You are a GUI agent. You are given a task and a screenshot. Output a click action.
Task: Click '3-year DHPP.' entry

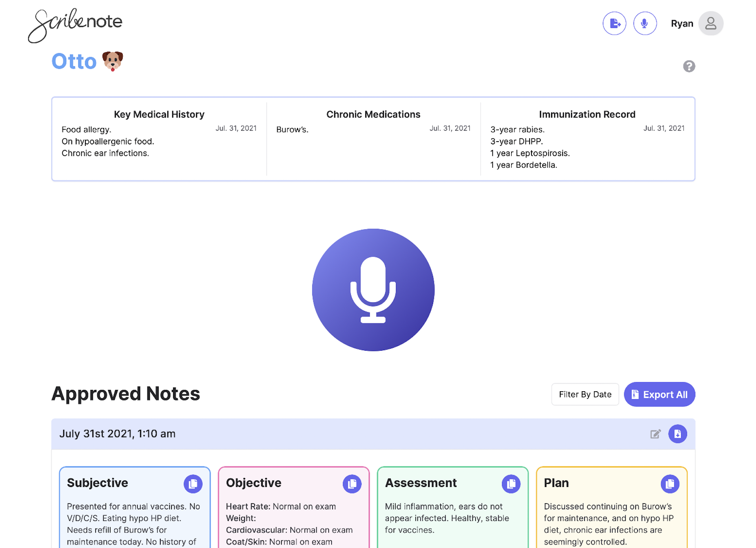[516, 142]
